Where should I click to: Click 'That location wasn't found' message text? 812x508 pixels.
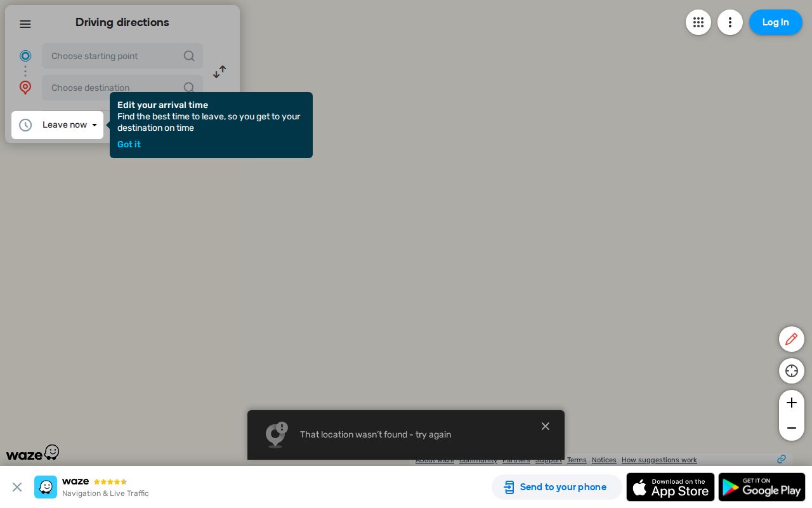tap(376, 434)
